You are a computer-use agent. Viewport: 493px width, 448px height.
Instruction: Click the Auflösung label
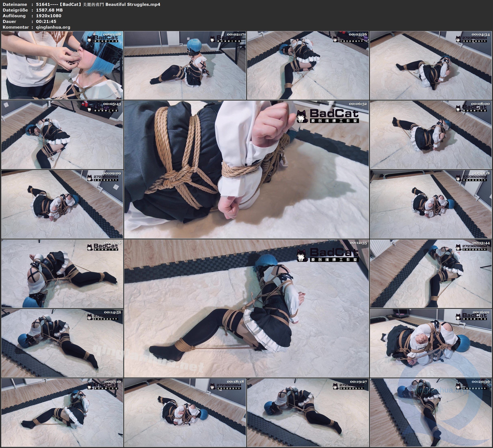[14, 16]
